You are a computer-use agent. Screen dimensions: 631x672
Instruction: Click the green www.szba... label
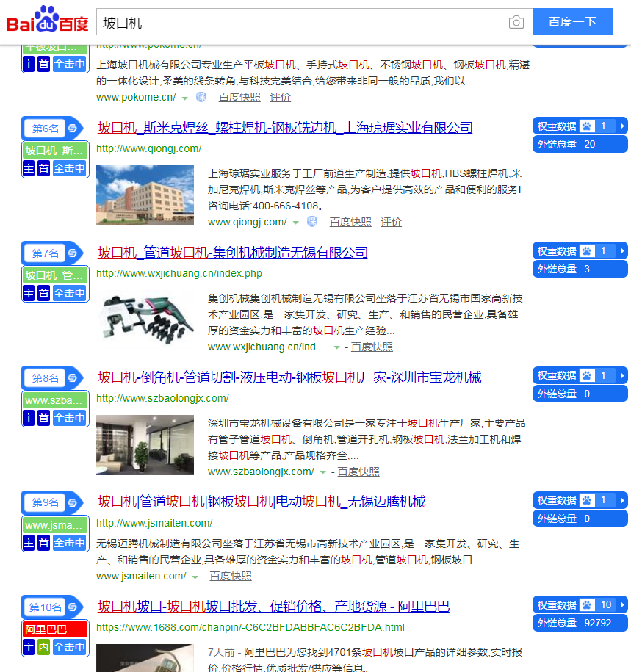point(55,400)
